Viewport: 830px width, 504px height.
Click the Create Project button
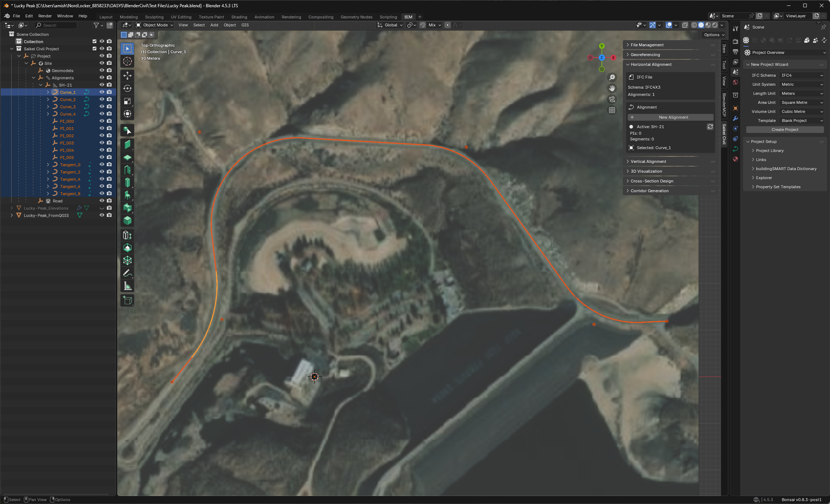784,130
